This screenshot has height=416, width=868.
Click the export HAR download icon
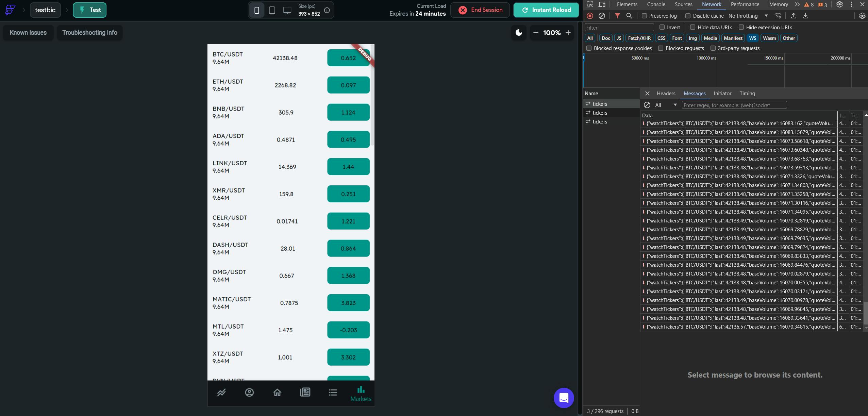coord(805,16)
